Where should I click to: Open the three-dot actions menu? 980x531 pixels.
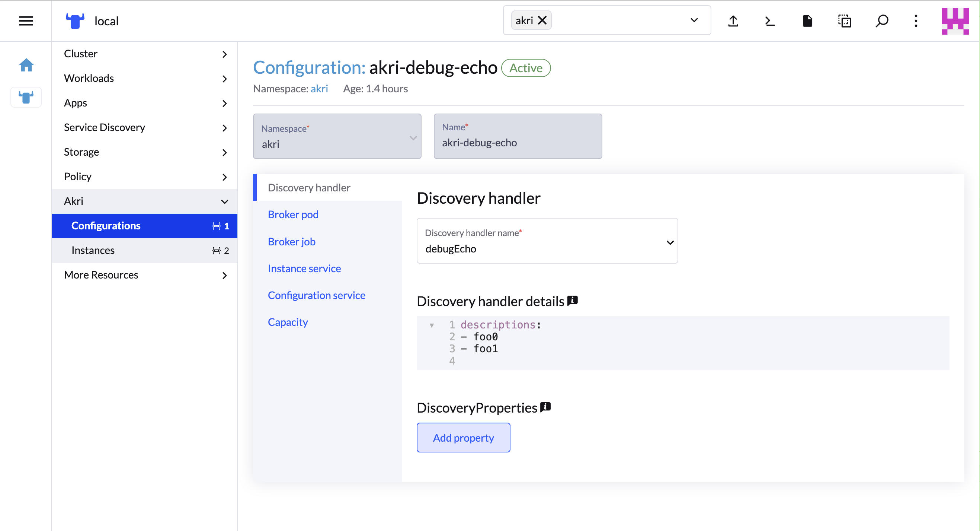916,21
